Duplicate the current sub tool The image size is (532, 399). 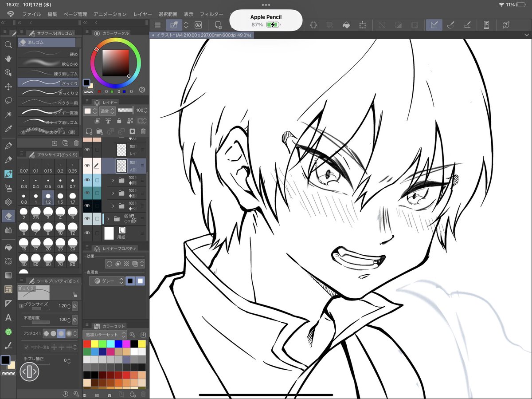[x=65, y=143]
